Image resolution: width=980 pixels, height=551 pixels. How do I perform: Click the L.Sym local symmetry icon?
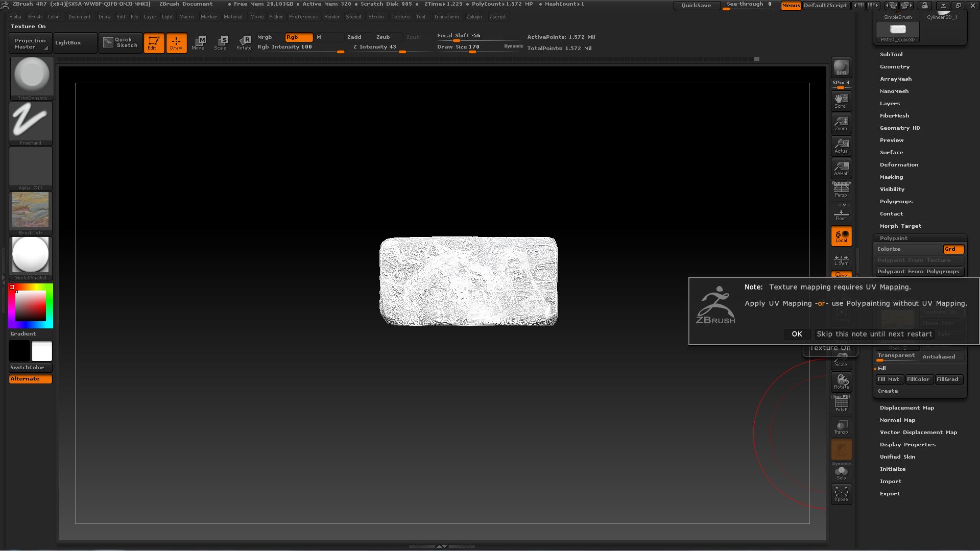coord(841,259)
